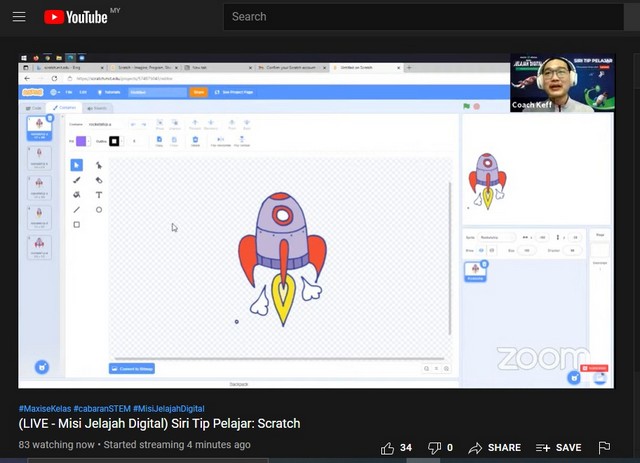Select the Circle shape tool
The height and width of the screenshot is (463, 640).
pyautogui.click(x=99, y=210)
